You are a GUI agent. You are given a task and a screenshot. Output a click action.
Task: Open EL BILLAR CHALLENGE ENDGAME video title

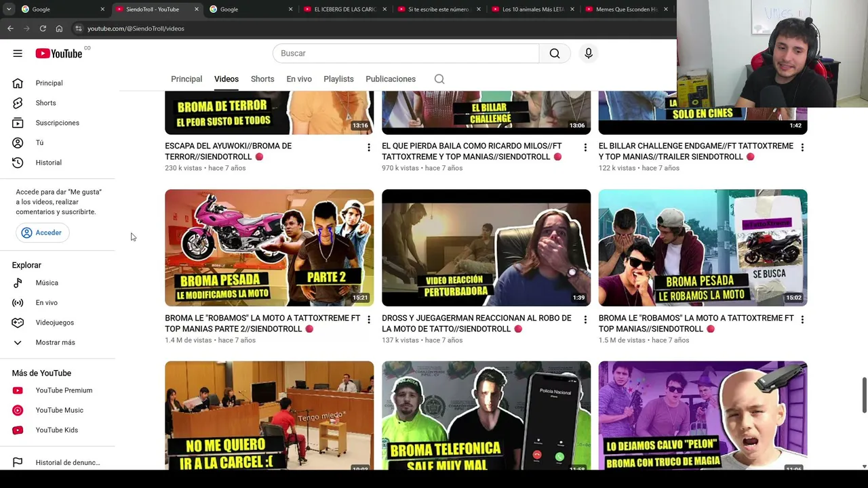(x=696, y=151)
